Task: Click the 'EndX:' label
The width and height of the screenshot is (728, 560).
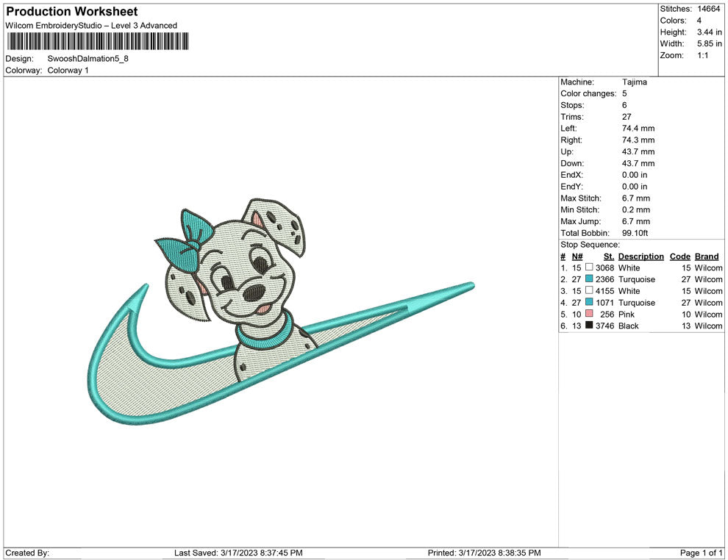Action: [x=571, y=175]
